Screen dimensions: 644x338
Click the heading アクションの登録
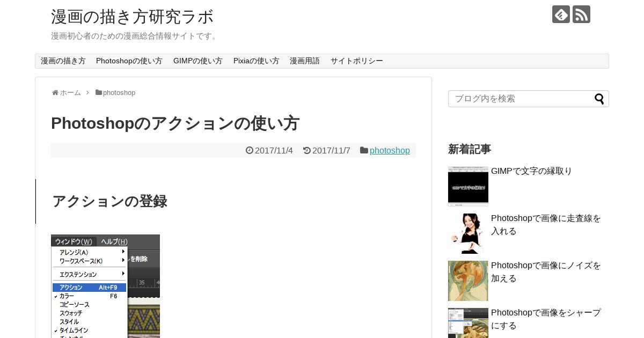click(x=109, y=202)
